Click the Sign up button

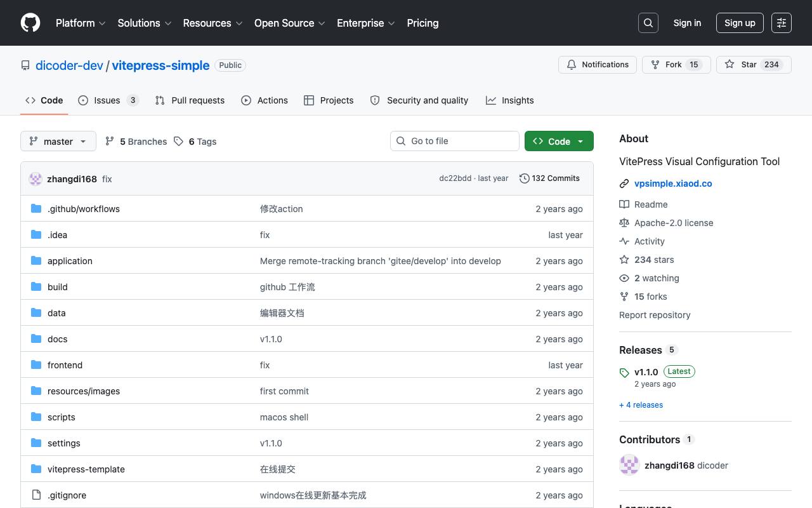pyautogui.click(x=740, y=23)
